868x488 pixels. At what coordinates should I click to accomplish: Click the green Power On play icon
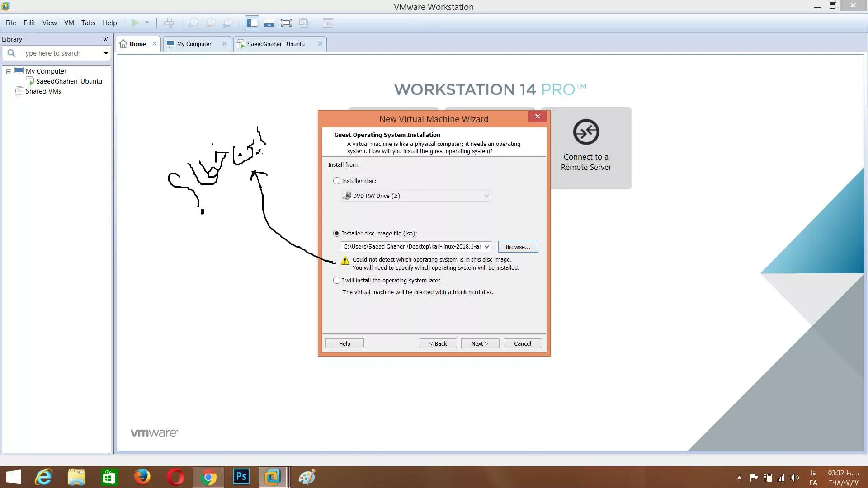(135, 23)
